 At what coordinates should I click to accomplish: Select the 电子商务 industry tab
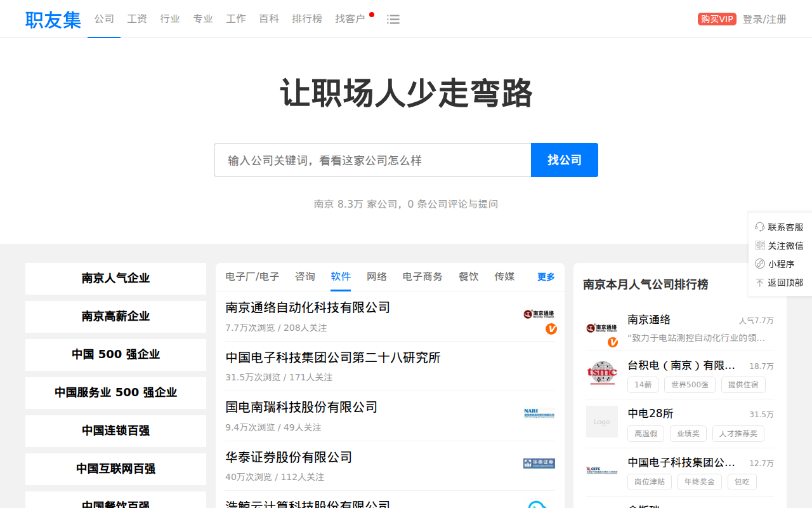coord(422,276)
